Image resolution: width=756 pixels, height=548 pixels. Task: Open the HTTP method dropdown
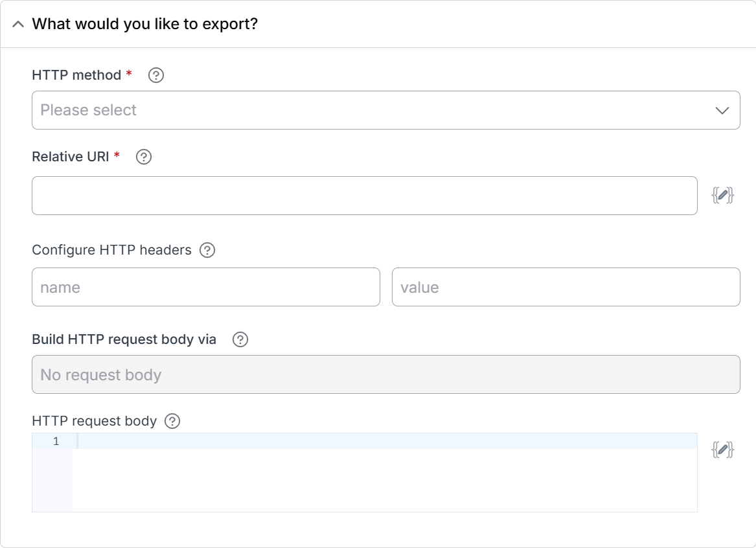click(x=385, y=110)
